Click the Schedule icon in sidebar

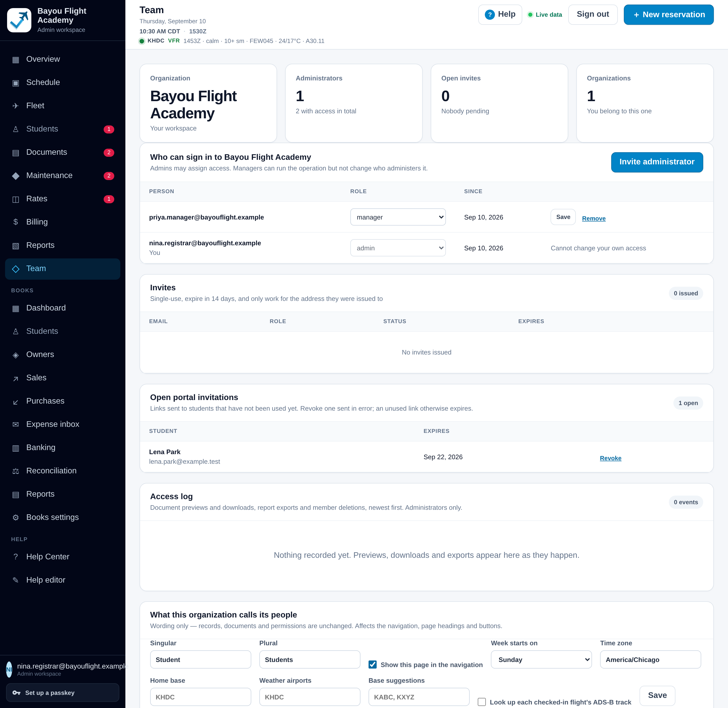(16, 82)
